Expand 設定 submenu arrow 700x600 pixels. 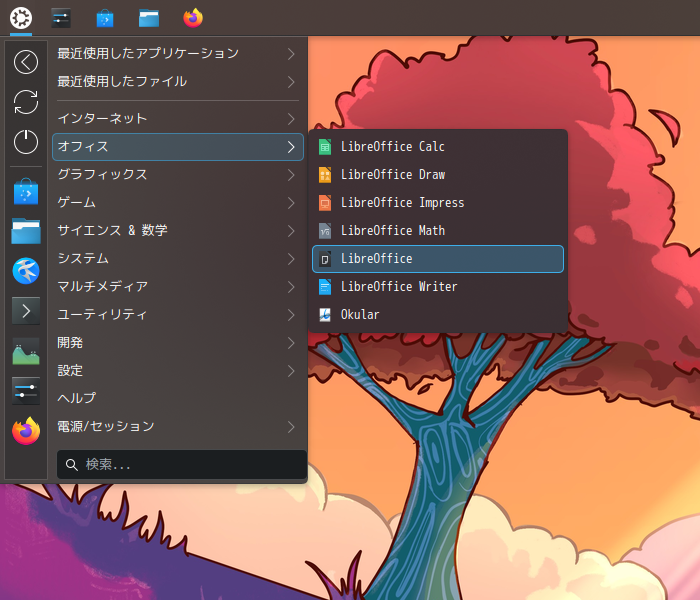(291, 371)
